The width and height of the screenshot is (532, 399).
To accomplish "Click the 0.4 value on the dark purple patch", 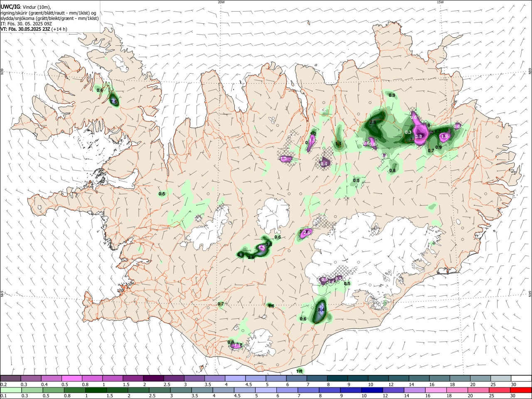I will pyautogui.click(x=325, y=164).
